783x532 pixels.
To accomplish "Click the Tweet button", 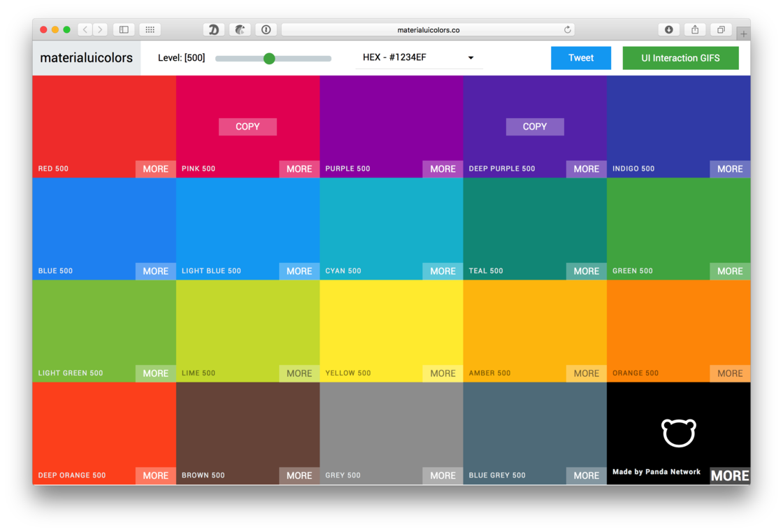I will pos(581,58).
